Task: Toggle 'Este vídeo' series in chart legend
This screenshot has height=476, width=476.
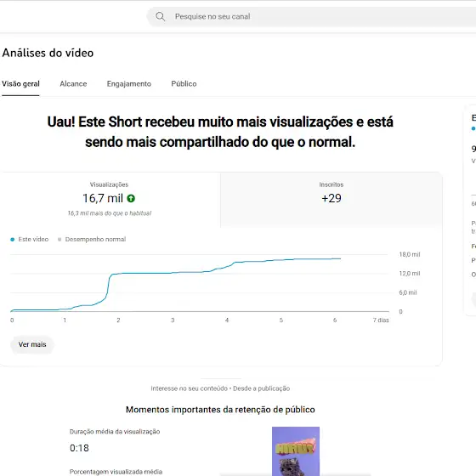Action: pyautogui.click(x=30, y=240)
